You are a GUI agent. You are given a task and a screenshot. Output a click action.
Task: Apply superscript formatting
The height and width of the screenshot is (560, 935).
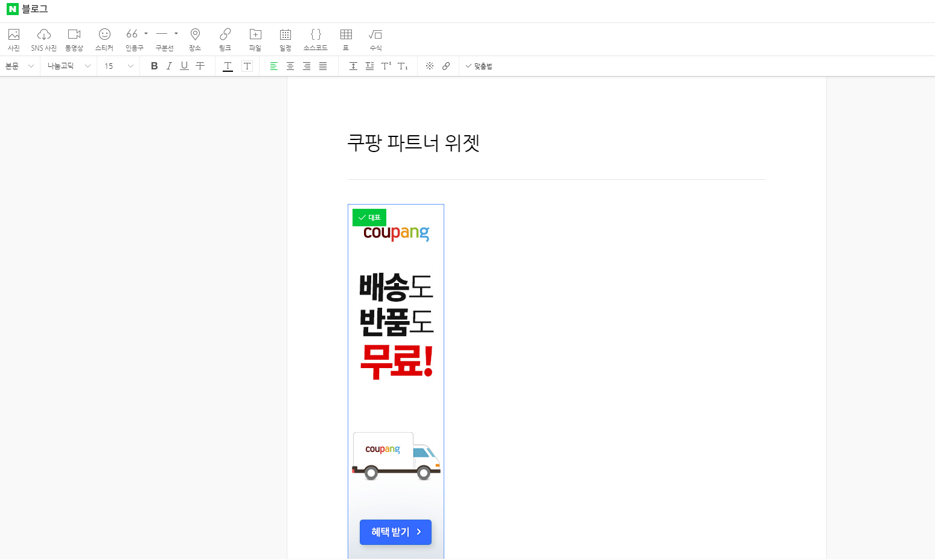pyautogui.click(x=386, y=66)
